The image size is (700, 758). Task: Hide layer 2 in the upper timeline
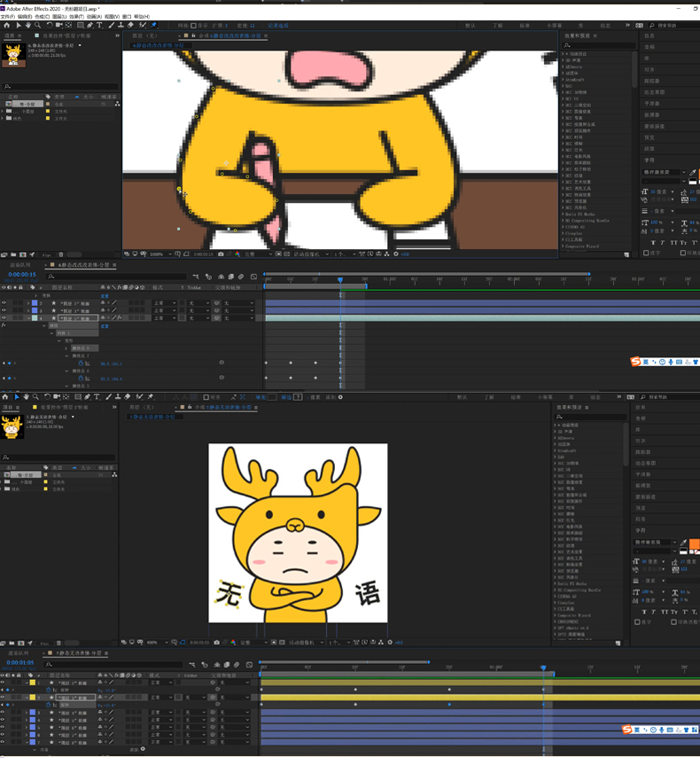(4, 303)
